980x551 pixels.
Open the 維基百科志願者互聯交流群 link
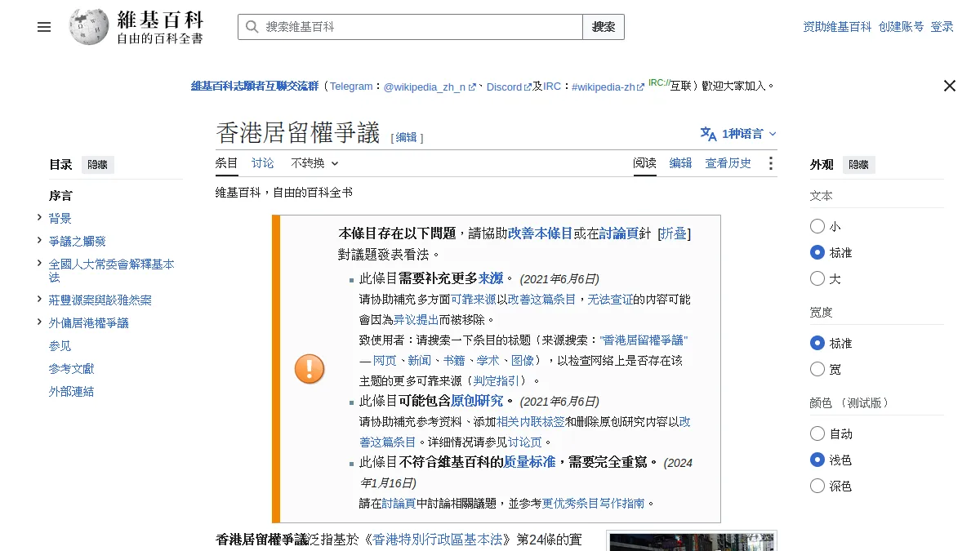[255, 86]
